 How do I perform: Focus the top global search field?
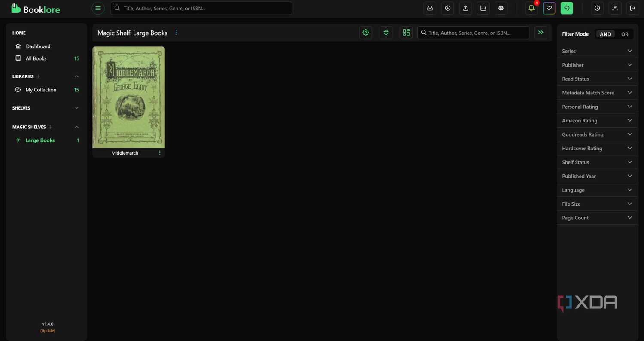pos(201,8)
